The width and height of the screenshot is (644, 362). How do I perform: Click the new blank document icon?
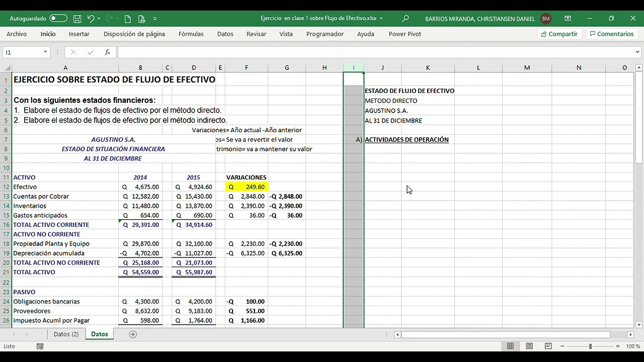click(128, 19)
